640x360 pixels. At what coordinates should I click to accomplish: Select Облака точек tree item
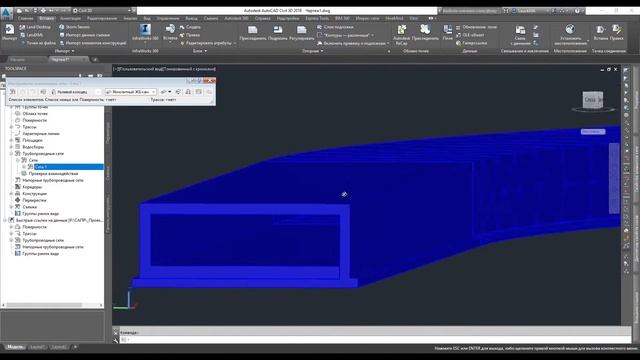tap(35, 113)
